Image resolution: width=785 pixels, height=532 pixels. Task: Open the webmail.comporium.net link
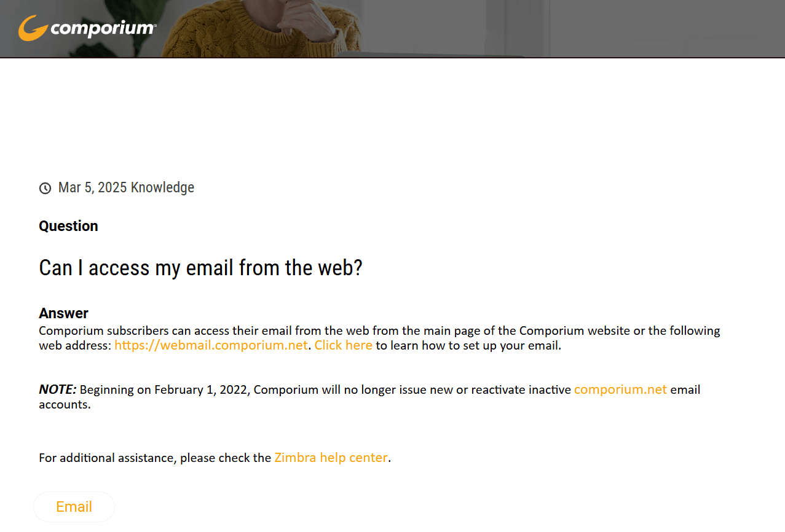(210, 345)
